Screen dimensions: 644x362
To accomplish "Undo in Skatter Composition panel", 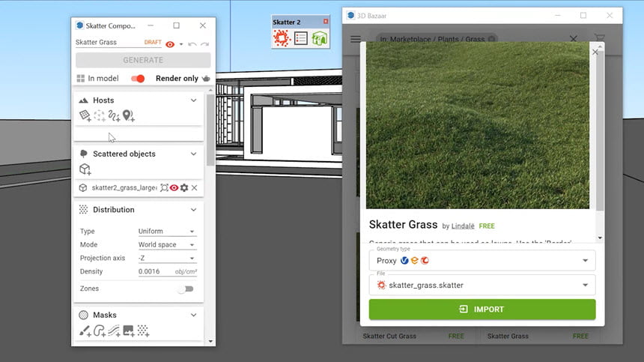I will pyautogui.click(x=192, y=44).
